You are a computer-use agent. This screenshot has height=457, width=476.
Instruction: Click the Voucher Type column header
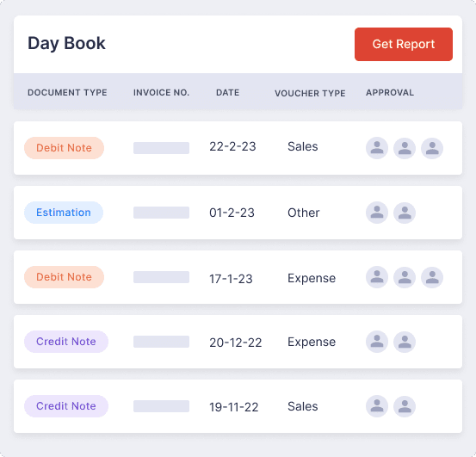tap(310, 93)
